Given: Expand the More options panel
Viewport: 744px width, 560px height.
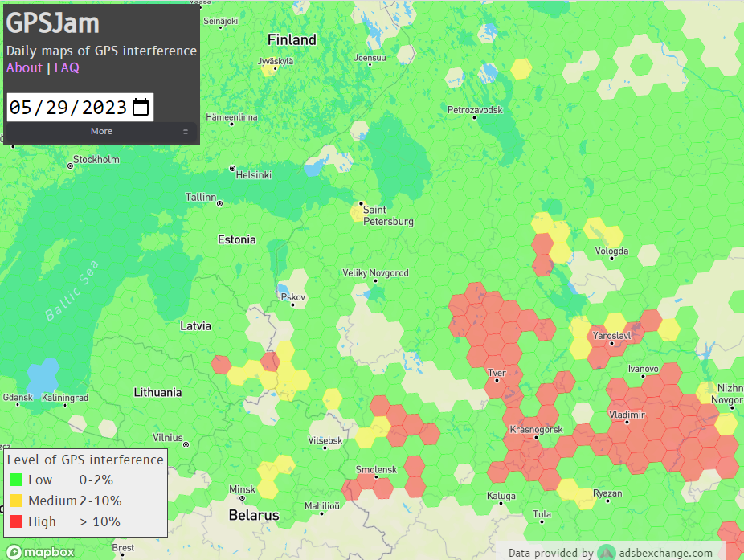Looking at the screenshot, I should pyautogui.click(x=101, y=132).
